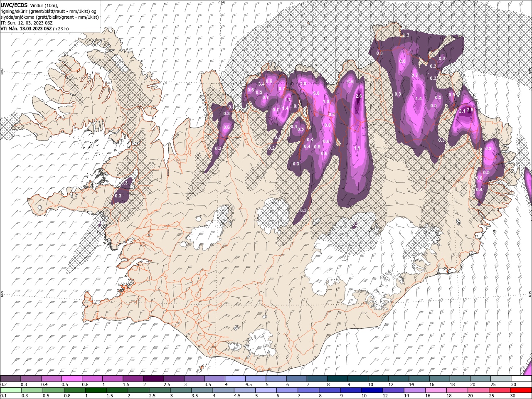Select the white upper legend swatch after 30
The height and width of the screenshot is (399, 532).
coord(521,379)
